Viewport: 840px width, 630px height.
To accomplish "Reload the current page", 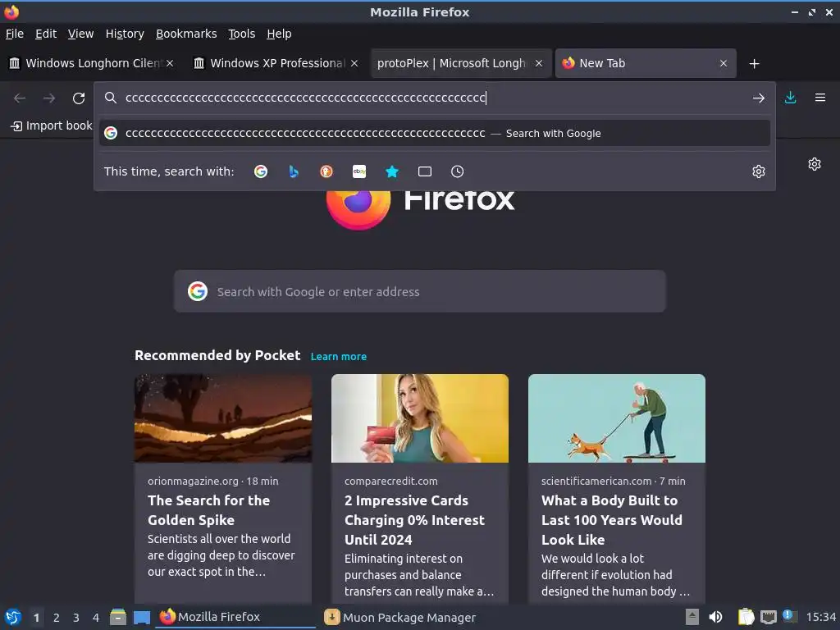I will click(x=79, y=98).
